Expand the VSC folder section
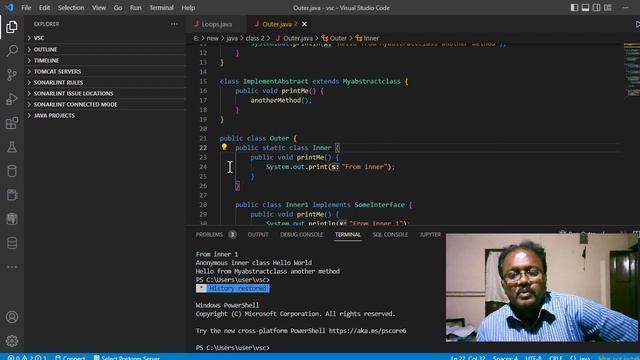 (105, 38)
